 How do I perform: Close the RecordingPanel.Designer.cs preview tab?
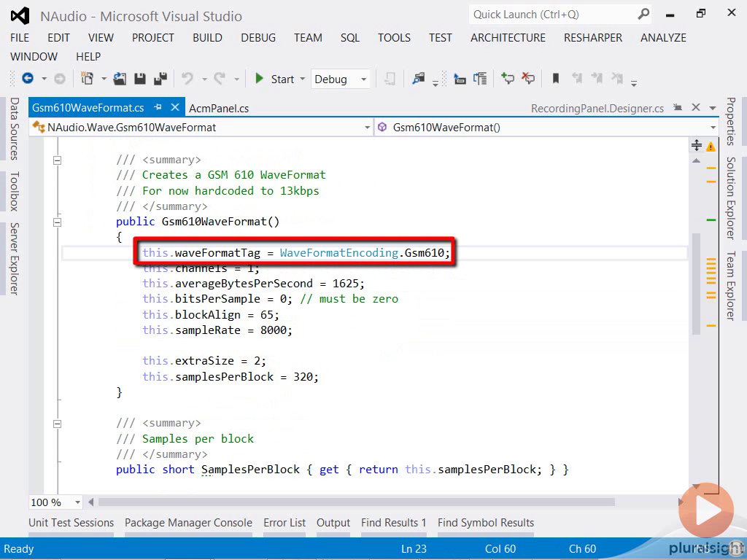(x=695, y=107)
